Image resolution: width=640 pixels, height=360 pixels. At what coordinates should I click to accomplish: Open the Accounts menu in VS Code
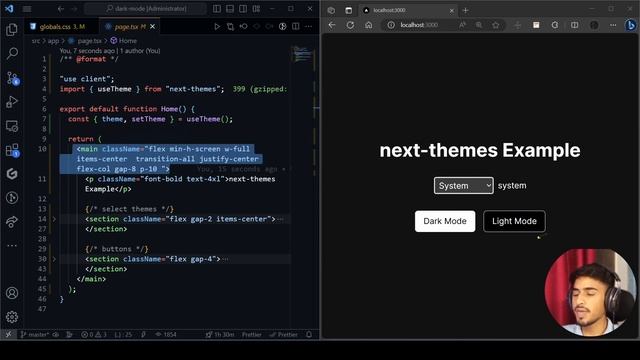point(12,293)
